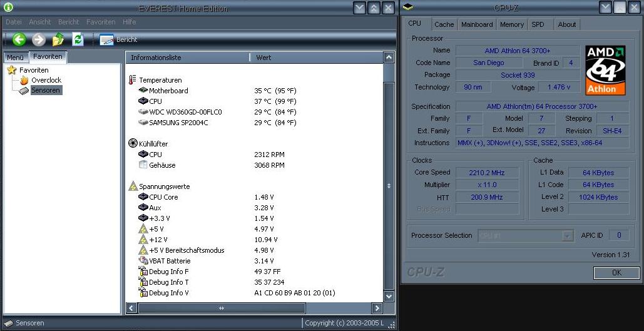This screenshot has width=644, height=331.
Task: Click the Spannungswerte warning icon
Action: [x=133, y=186]
